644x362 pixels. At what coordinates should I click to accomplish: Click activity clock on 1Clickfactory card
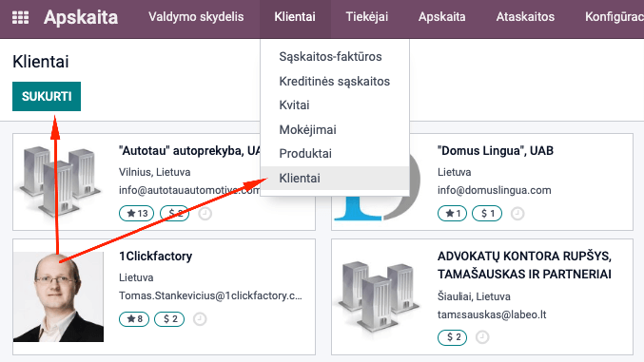coord(200,319)
